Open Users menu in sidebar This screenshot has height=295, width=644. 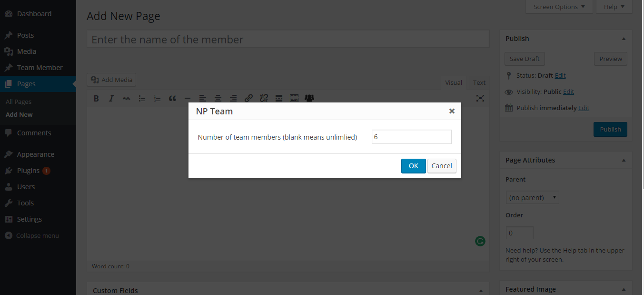pyautogui.click(x=38, y=187)
